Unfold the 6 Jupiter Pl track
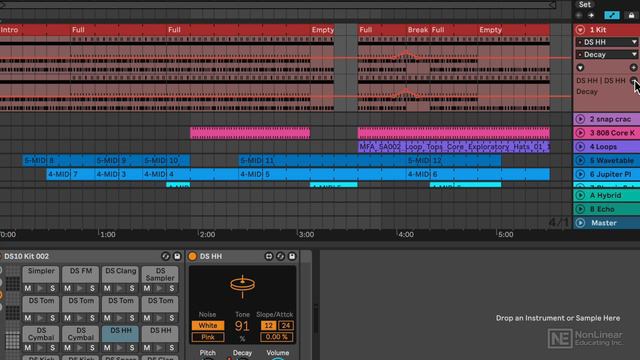This screenshot has width=640, height=360. pyautogui.click(x=580, y=174)
